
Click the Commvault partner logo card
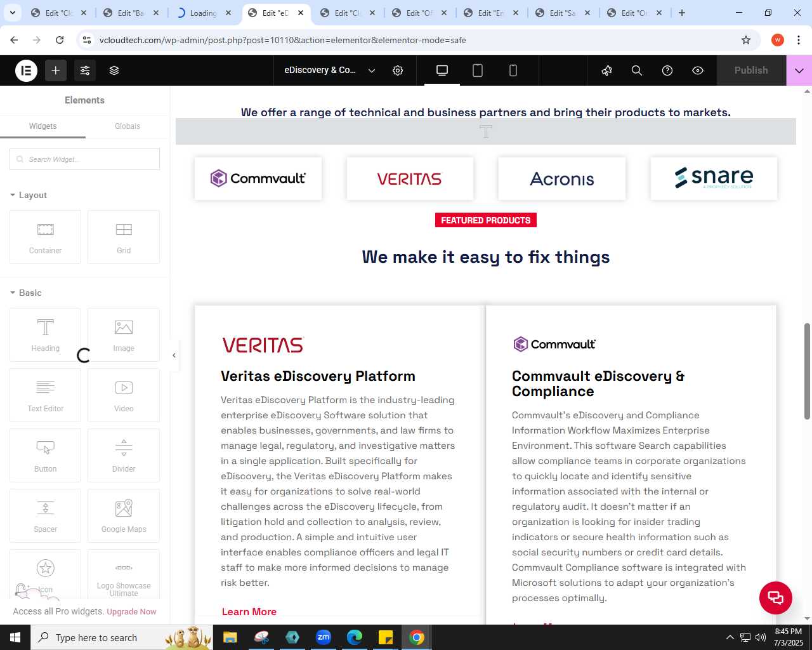point(258,178)
